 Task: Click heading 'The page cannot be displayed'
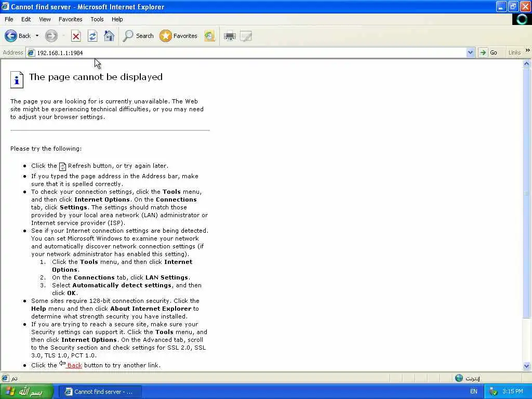[x=96, y=77]
